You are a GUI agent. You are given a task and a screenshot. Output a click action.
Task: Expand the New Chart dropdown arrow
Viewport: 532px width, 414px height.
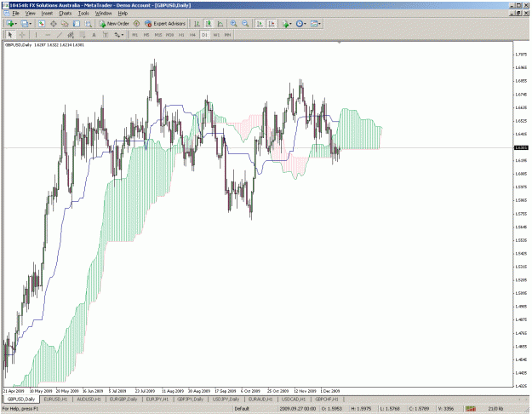click(x=15, y=24)
